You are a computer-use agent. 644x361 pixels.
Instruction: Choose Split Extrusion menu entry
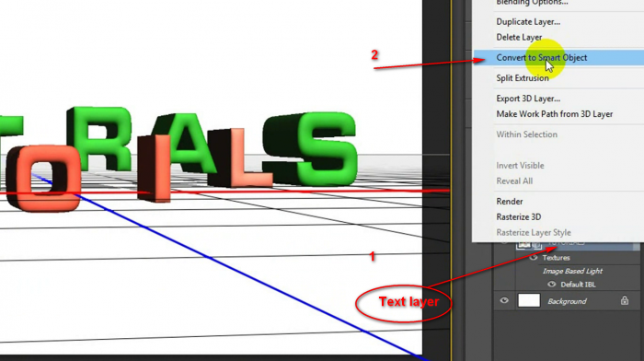pos(522,78)
